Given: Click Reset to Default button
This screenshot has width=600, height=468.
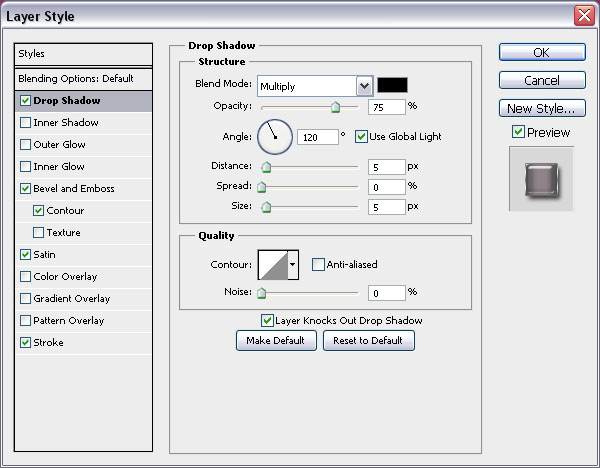Looking at the screenshot, I should tap(368, 340).
